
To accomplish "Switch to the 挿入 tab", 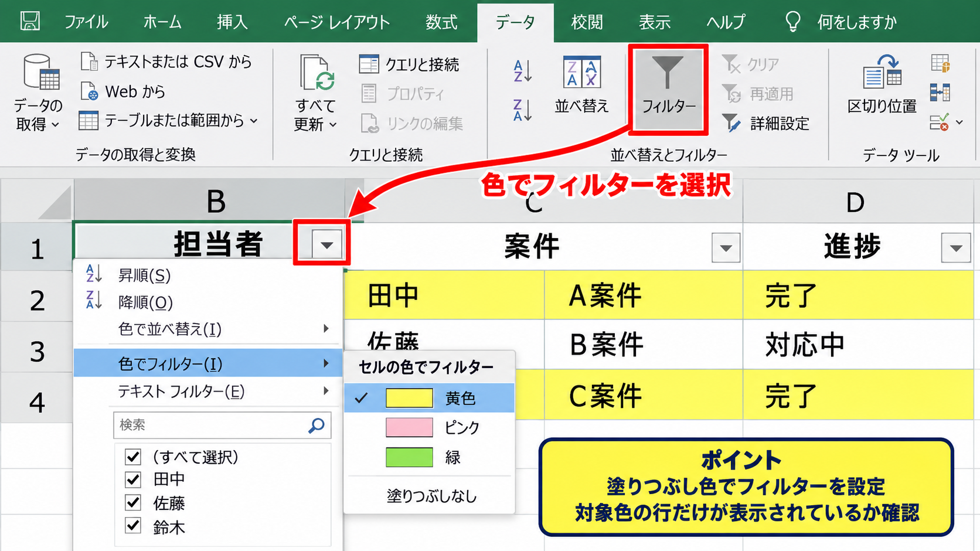I will [232, 22].
